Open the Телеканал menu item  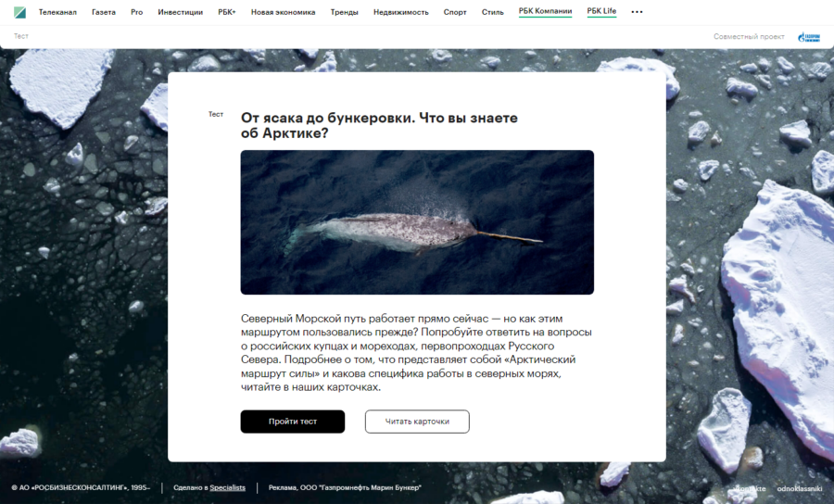(57, 12)
